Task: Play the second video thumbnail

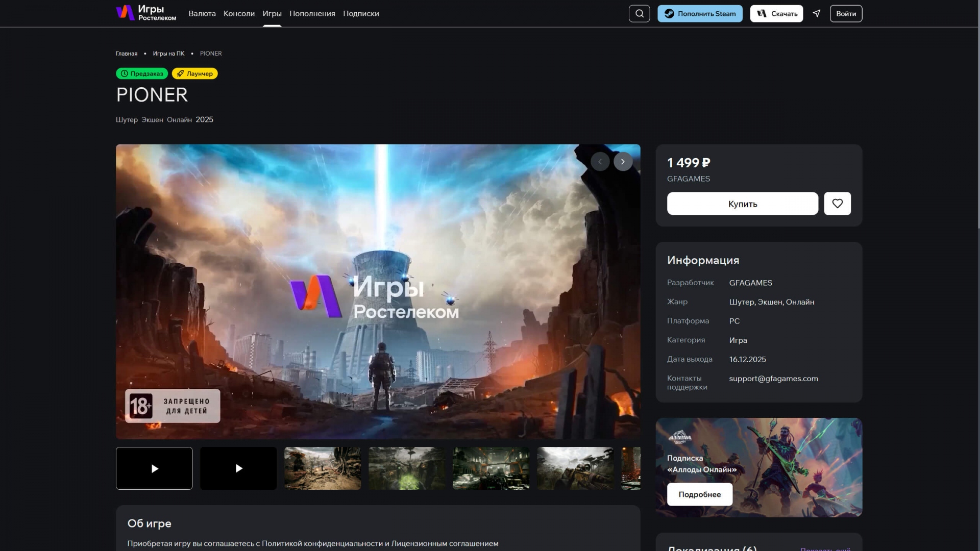Action: click(238, 468)
